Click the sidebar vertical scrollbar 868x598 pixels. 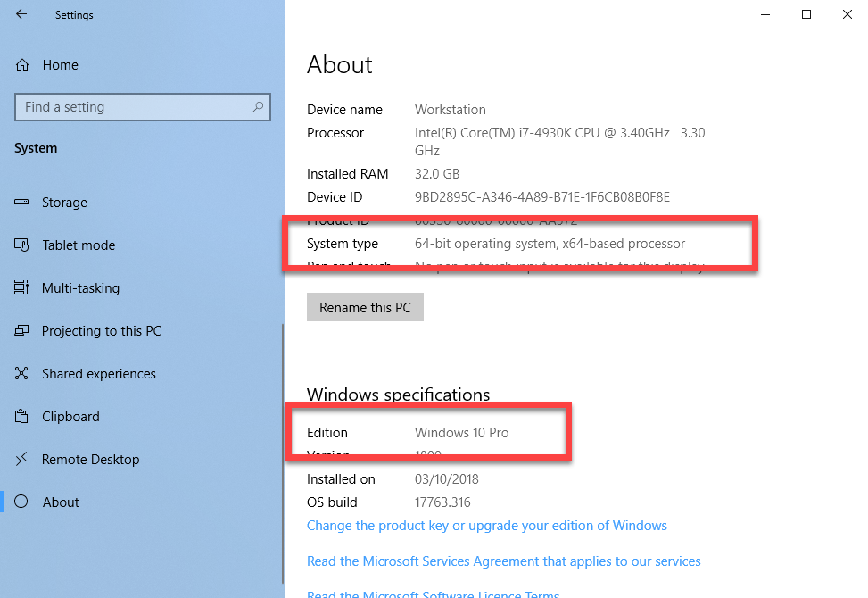coord(283,453)
